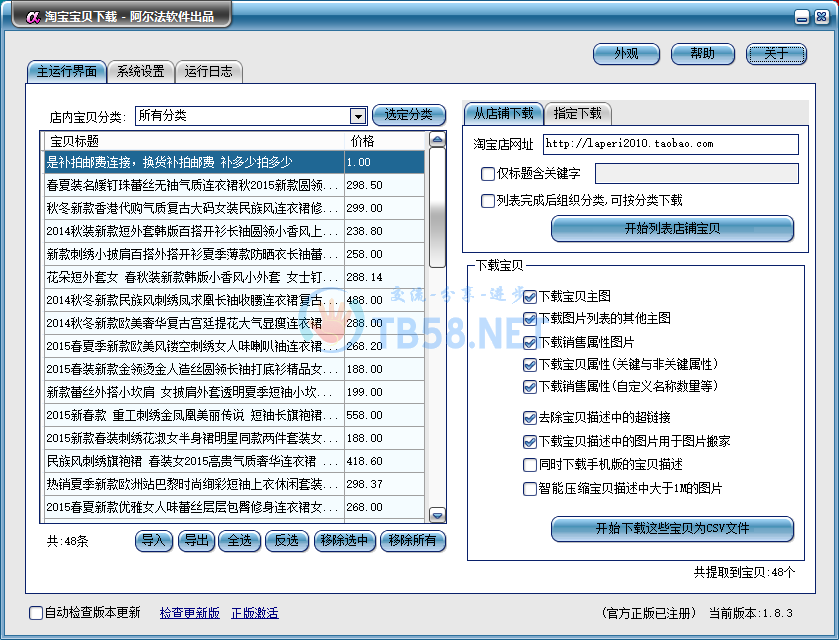Click the 所有分类 combo box
This screenshot has height=640, width=839.
[251, 116]
